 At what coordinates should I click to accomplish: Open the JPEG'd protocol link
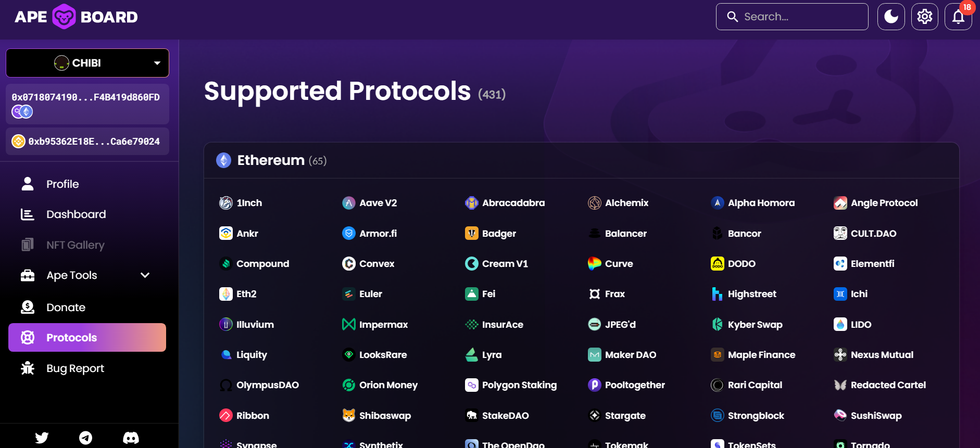612,325
